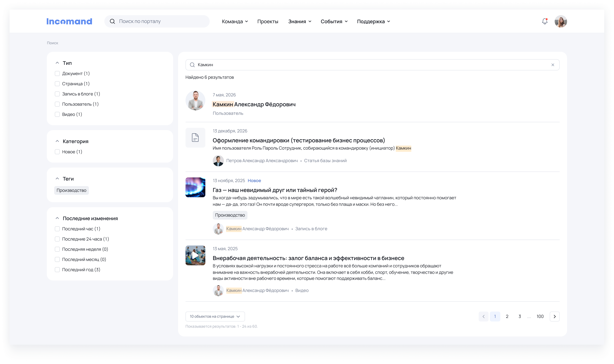Click the gas flame blog thumbnail

click(195, 187)
